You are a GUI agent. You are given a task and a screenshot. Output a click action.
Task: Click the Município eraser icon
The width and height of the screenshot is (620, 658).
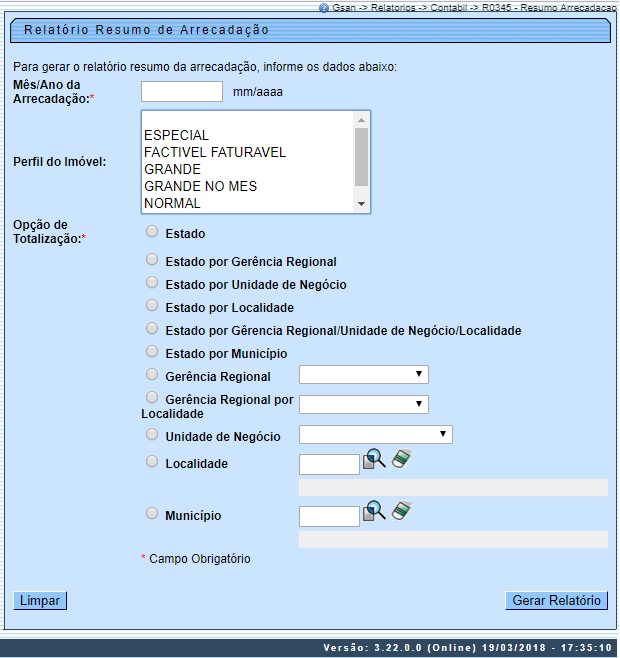402,511
